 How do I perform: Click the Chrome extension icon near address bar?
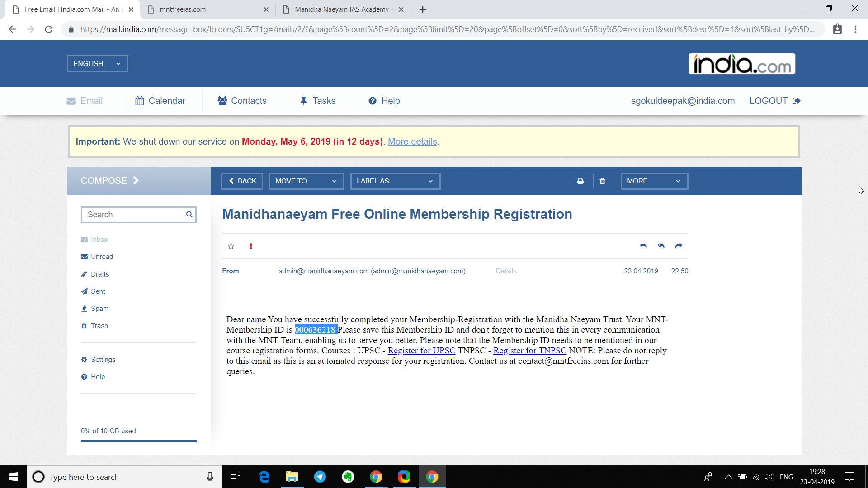click(837, 29)
